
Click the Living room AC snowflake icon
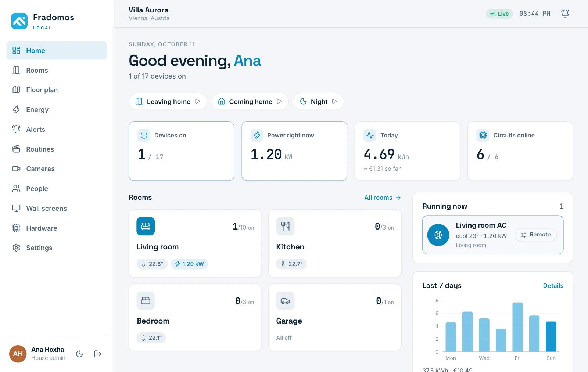point(438,235)
